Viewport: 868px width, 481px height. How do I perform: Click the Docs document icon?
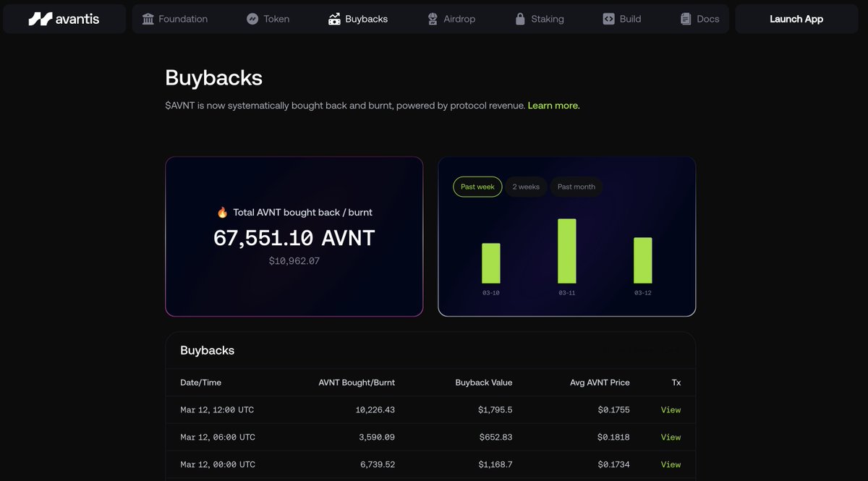point(686,19)
